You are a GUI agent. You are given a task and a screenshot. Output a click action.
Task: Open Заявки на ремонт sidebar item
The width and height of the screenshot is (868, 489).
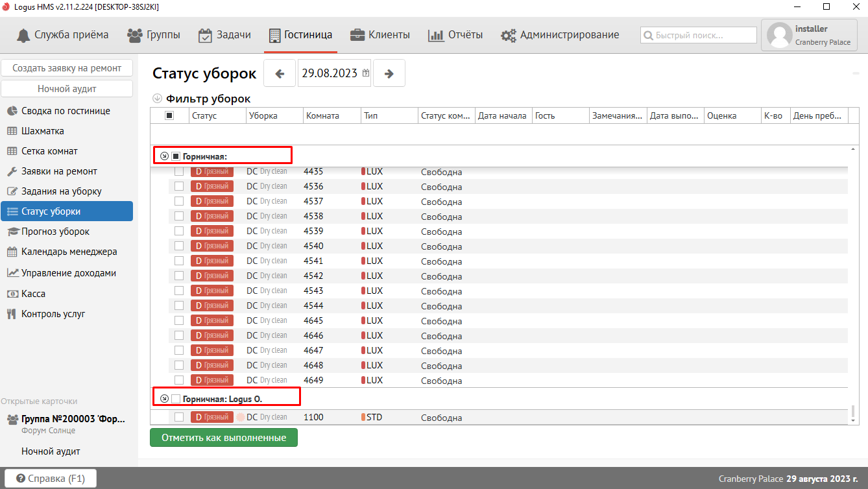(59, 171)
